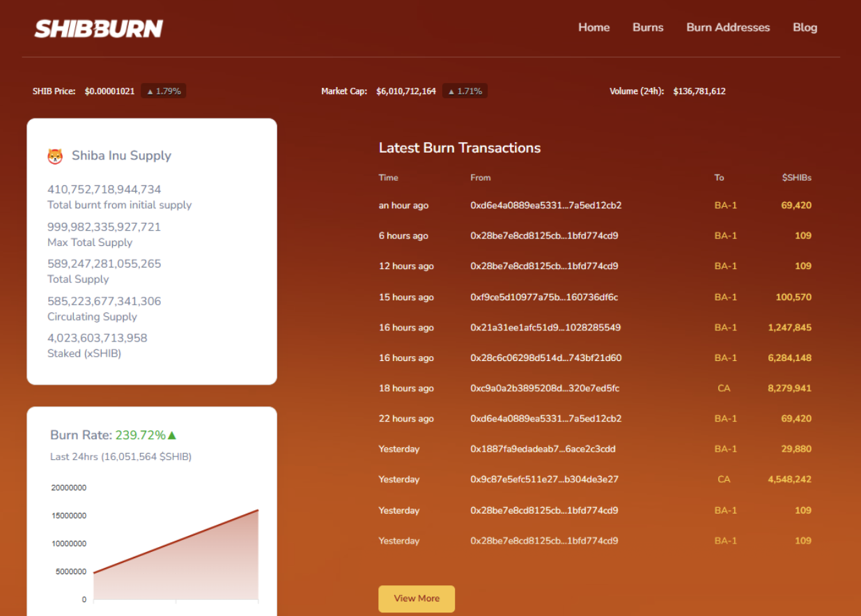Select address 0x1887fa9edadeab7...6ace2c3cdd
Screen dimensions: 861x616
coord(543,449)
